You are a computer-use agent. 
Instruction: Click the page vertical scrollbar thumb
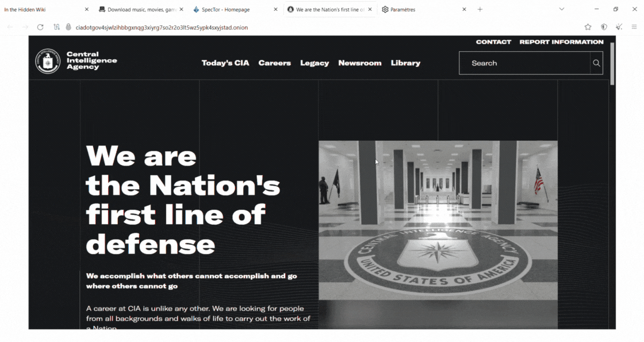click(x=612, y=64)
